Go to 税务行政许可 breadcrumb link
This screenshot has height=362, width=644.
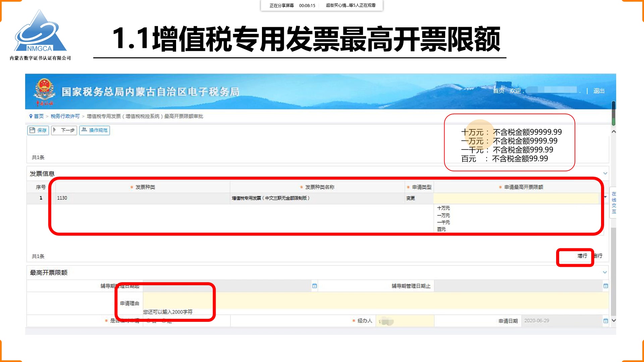pyautogui.click(x=65, y=116)
